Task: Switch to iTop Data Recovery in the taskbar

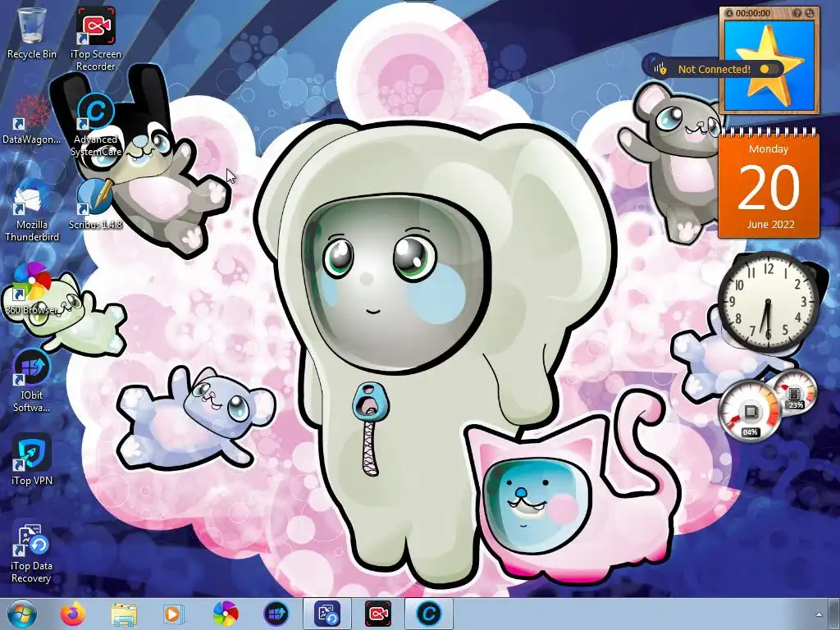Action: click(x=327, y=614)
